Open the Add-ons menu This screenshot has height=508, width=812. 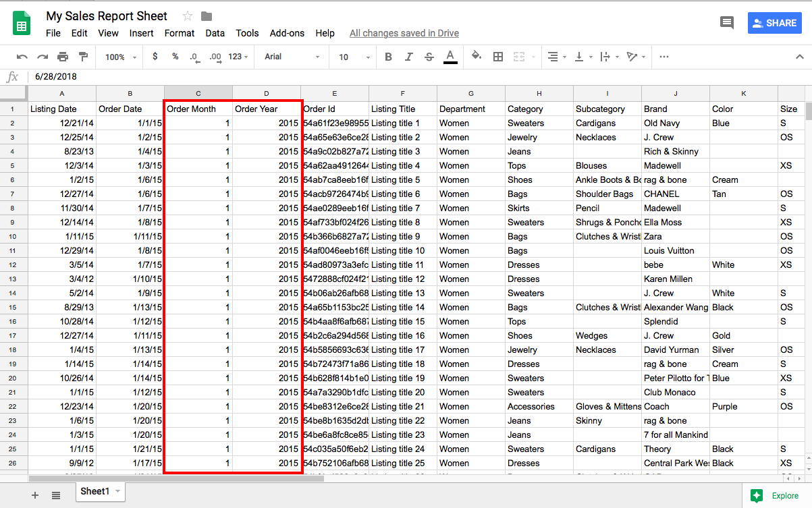[287, 33]
